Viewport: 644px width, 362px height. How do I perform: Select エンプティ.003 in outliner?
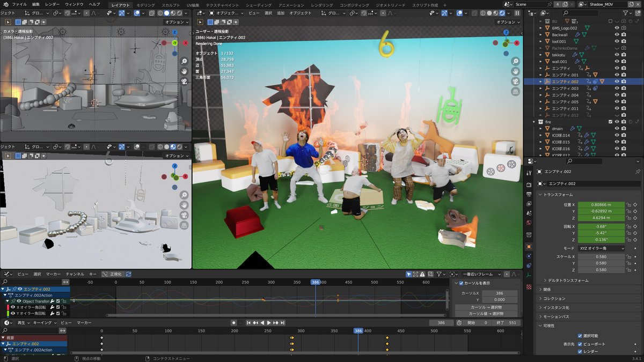click(566, 88)
